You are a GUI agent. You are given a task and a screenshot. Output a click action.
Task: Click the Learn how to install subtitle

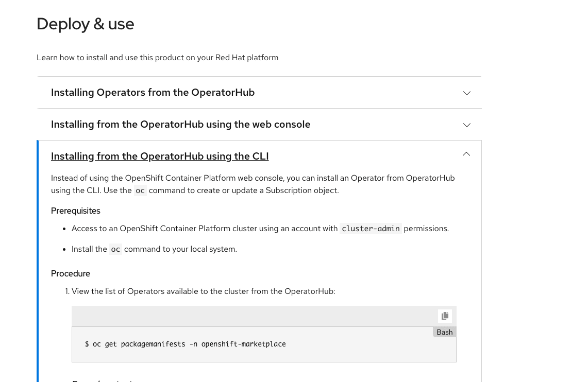(158, 58)
